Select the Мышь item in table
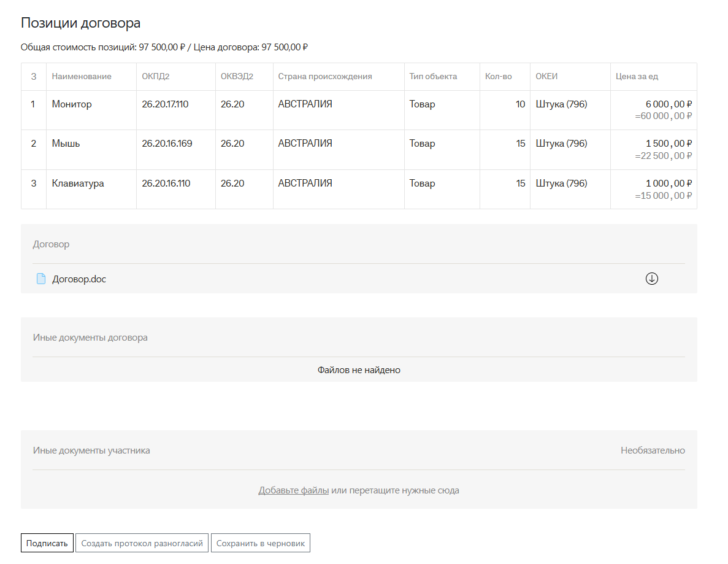 click(x=66, y=144)
